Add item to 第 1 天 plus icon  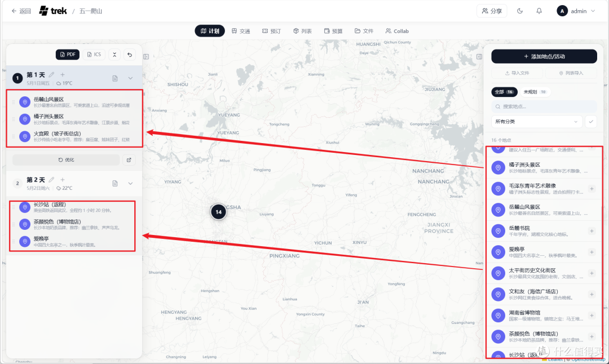[63, 74]
